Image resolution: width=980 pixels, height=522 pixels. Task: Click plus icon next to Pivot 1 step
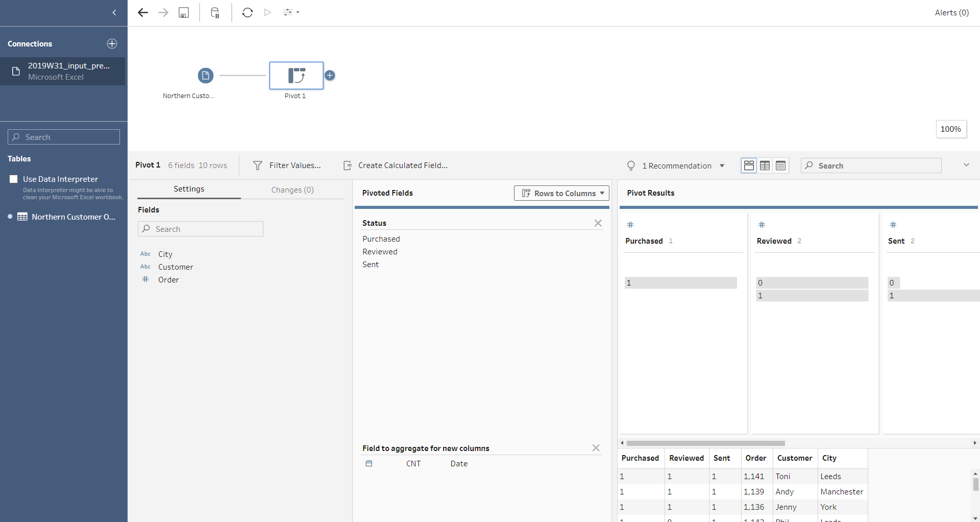coord(330,76)
